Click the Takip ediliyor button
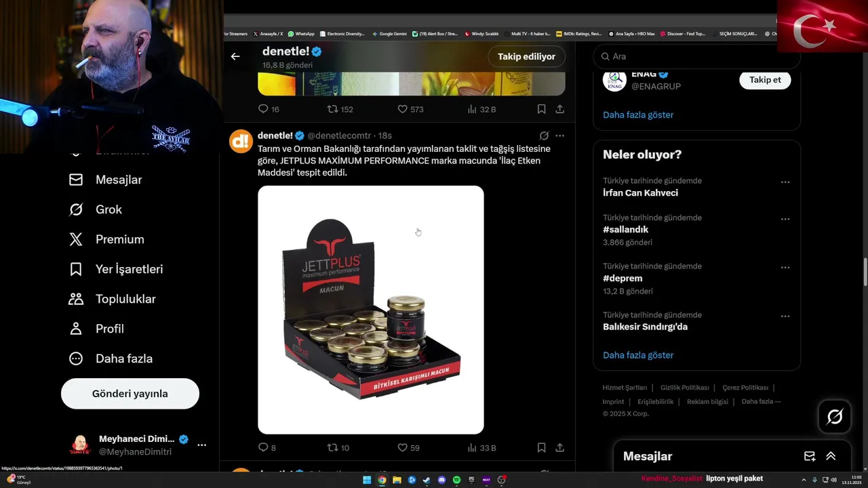Screen dimensions: 868x488 (527, 56)
